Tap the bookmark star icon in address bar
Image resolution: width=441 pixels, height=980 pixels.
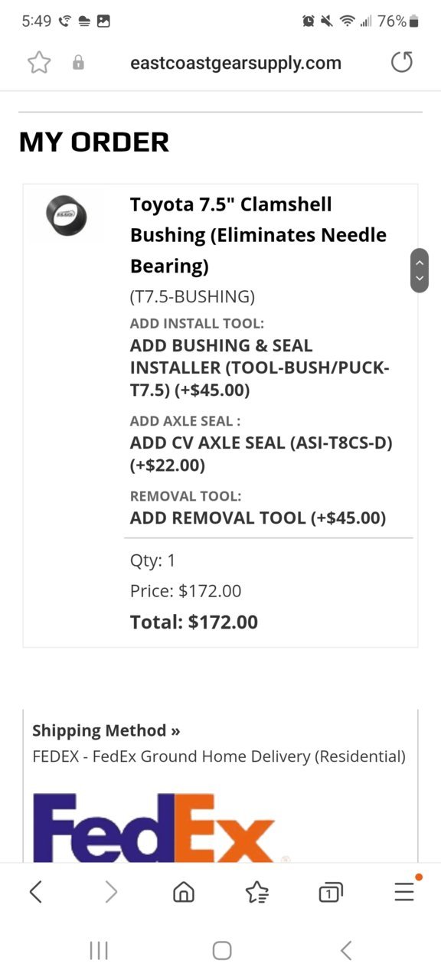tap(39, 63)
